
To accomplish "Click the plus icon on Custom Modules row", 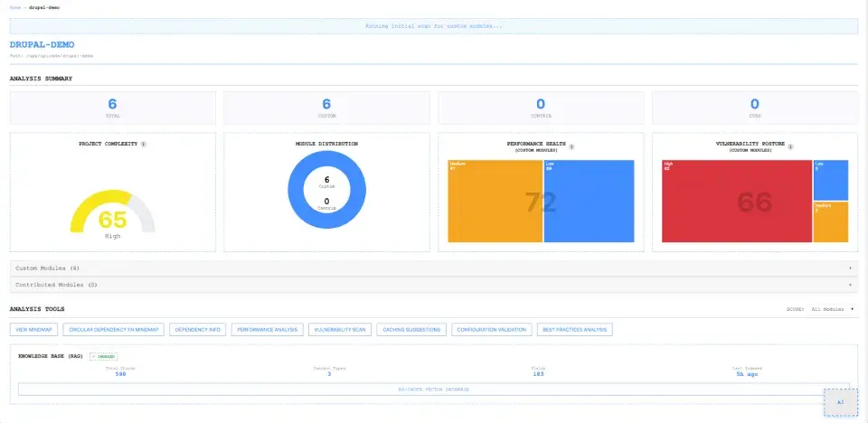I will coord(850,268).
